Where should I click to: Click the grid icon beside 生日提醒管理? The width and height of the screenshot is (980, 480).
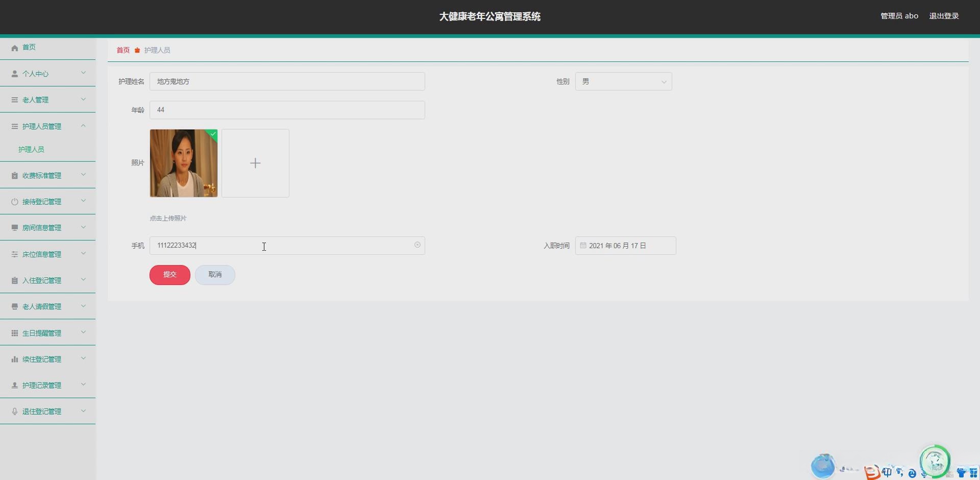pos(14,332)
